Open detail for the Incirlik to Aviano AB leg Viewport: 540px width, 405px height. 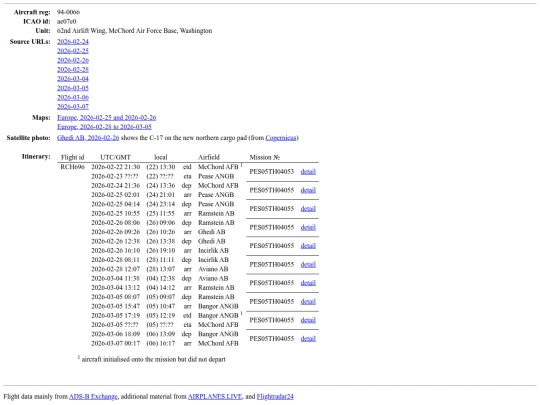pyautogui.click(x=308, y=264)
